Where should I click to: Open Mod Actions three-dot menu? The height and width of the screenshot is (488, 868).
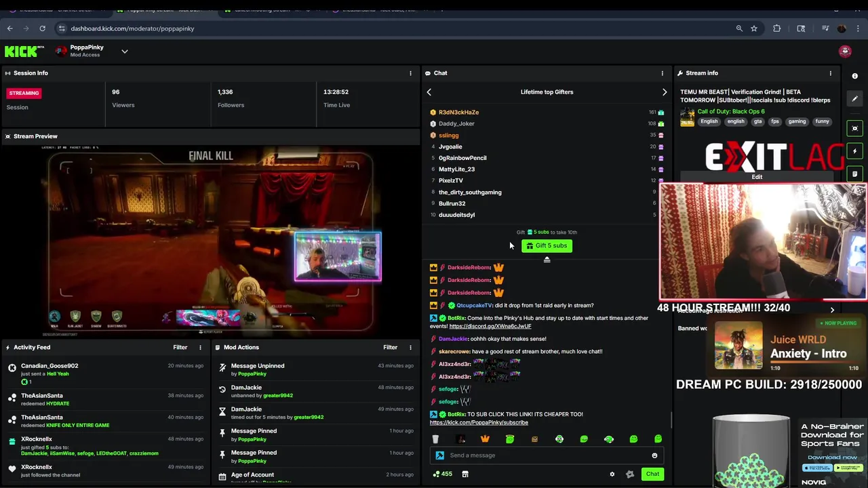pyautogui.click(x=410, y=348)
